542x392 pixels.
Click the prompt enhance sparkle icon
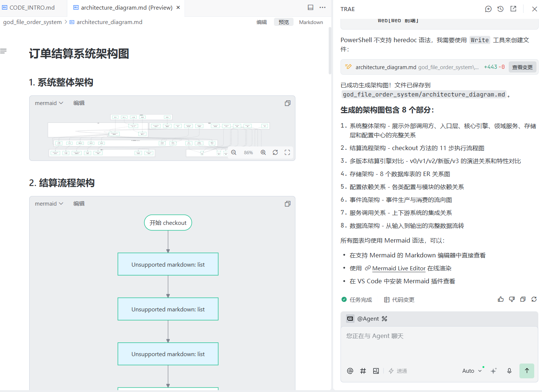[494, 371]
